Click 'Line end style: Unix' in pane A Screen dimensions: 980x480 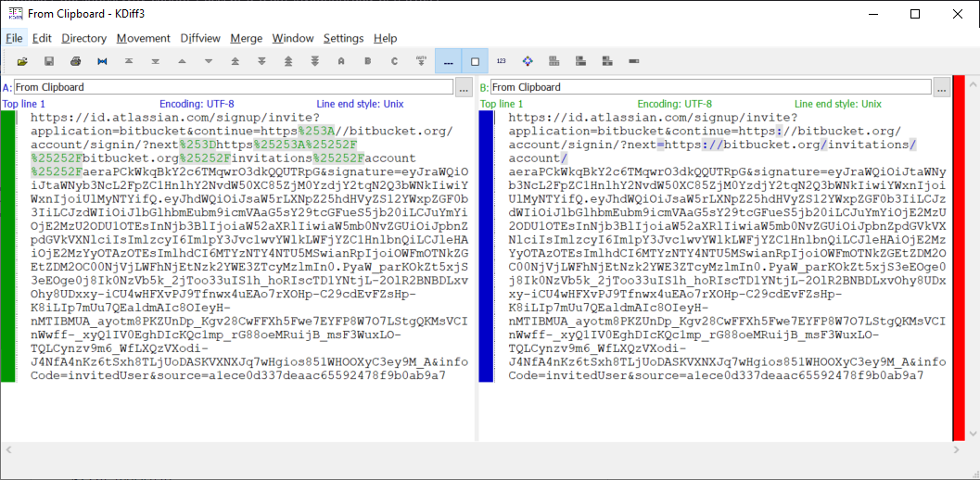click(x=361, y=105)
